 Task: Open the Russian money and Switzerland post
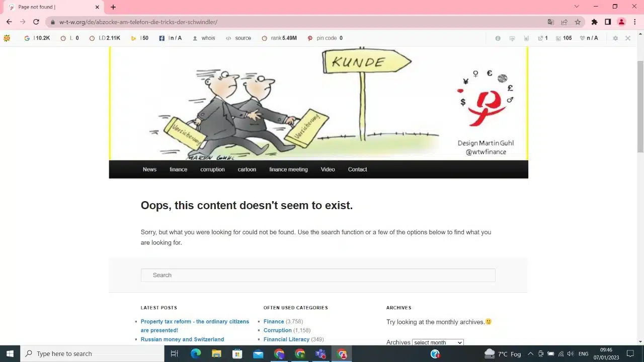coord(182,339)
